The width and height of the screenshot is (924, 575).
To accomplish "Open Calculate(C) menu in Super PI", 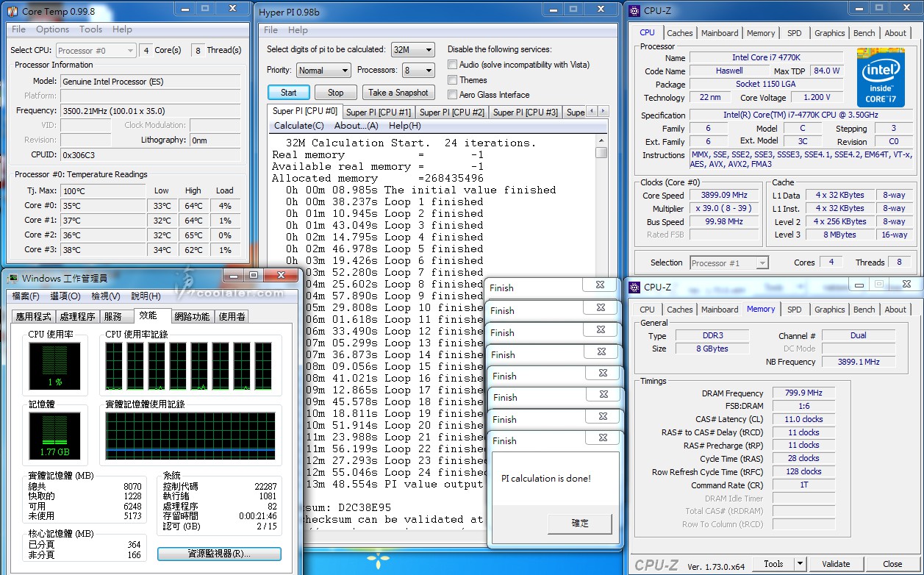I will point(298,126).
